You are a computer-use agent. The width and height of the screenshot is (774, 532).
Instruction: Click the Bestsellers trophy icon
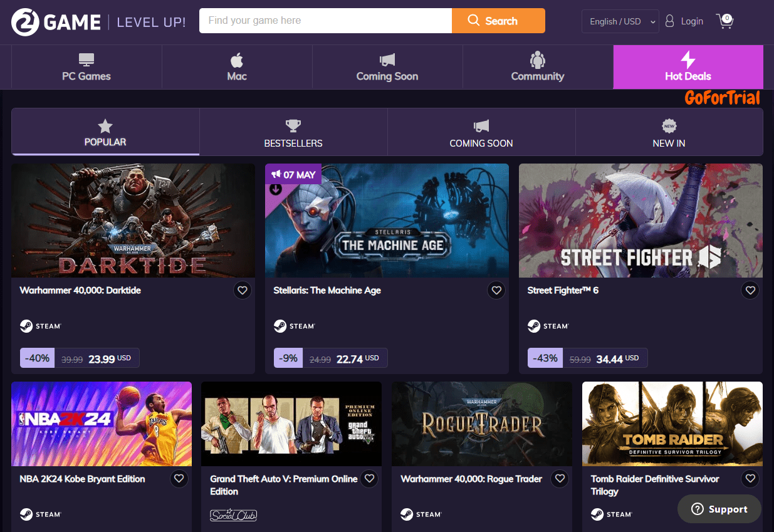pos(293,125)
